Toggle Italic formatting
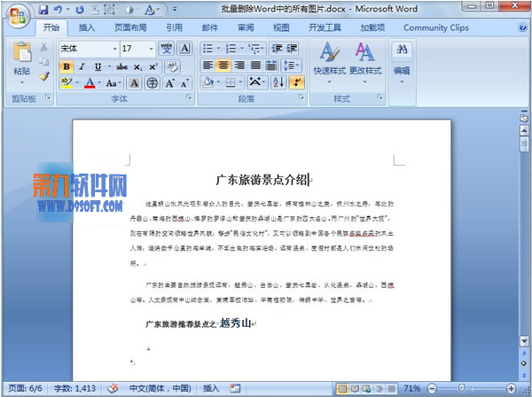Screen dimensions: 532x397 [x=82, y=66]
